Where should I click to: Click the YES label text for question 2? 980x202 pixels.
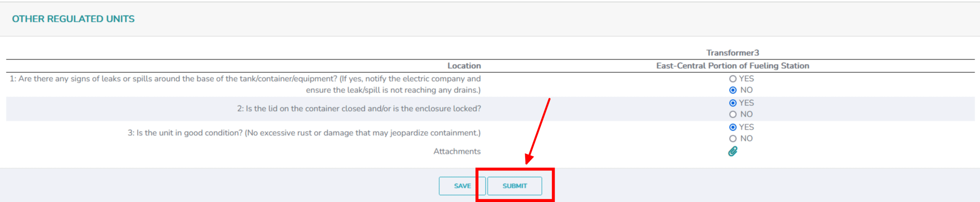pos(746,103)
